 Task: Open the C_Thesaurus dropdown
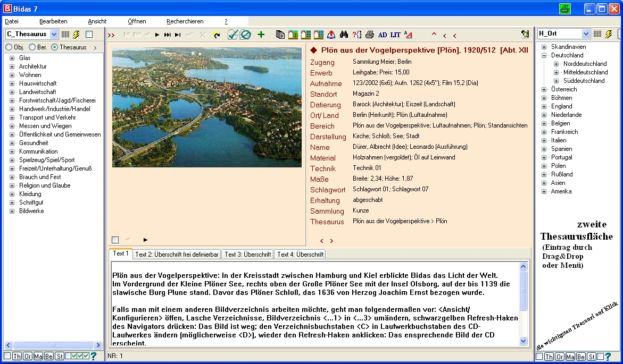click(54, 34)
